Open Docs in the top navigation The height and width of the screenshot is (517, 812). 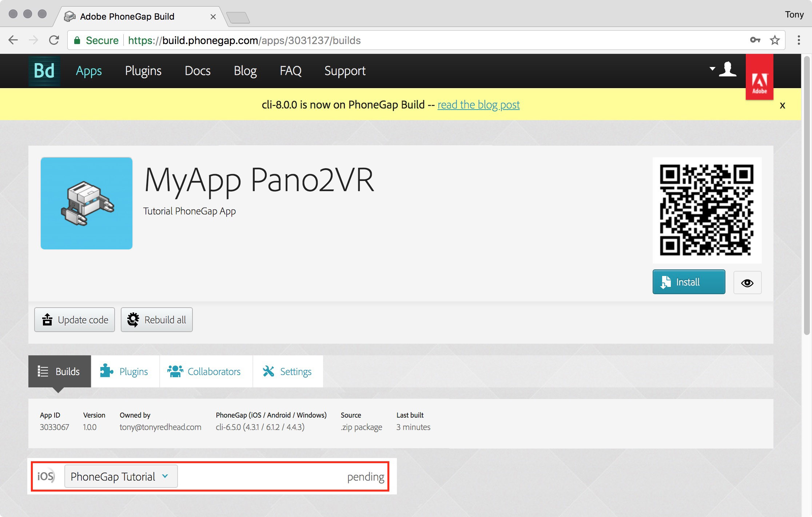pyautogui.click(x=198, y=71)
